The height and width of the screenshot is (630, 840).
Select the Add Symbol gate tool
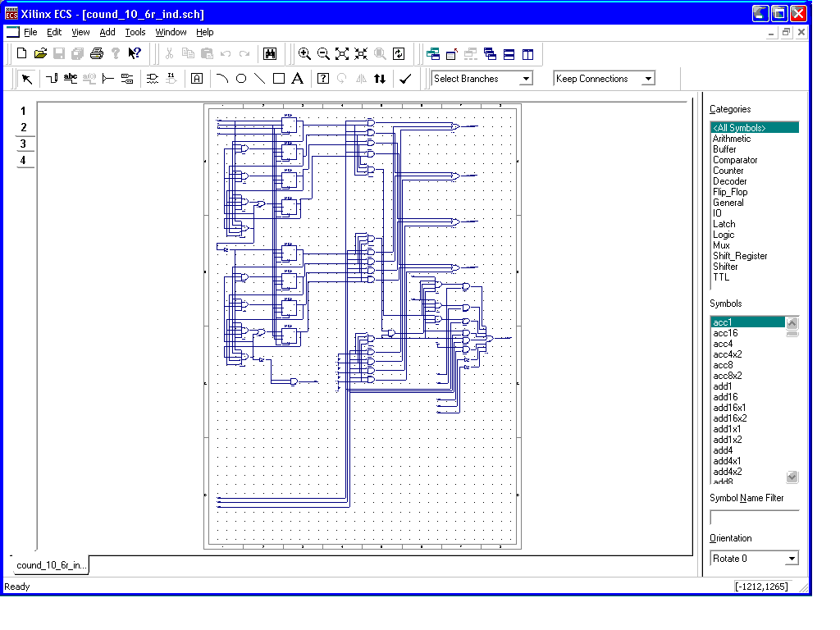pyautogui.click(x=153, y=79)
